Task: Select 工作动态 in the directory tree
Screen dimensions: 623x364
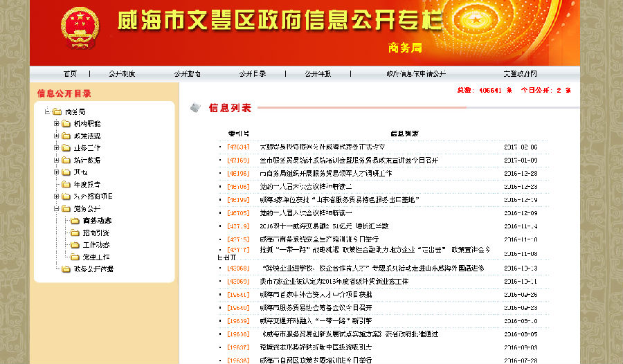Action: click(96, 245)
